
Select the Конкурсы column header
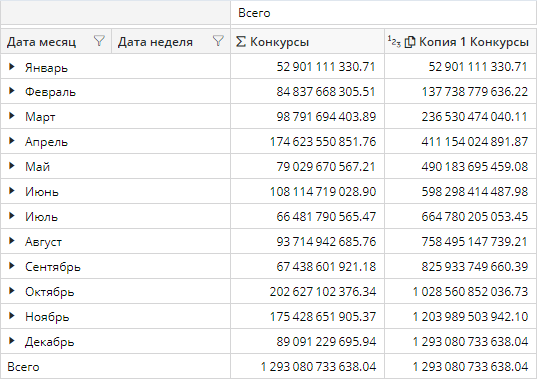[x=307, y=41]
